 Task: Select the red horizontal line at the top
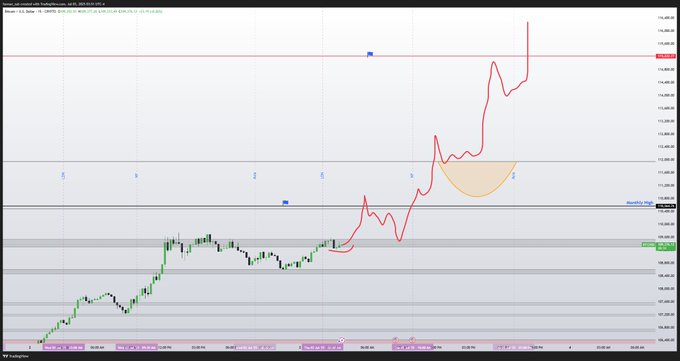tap(330, 56)
